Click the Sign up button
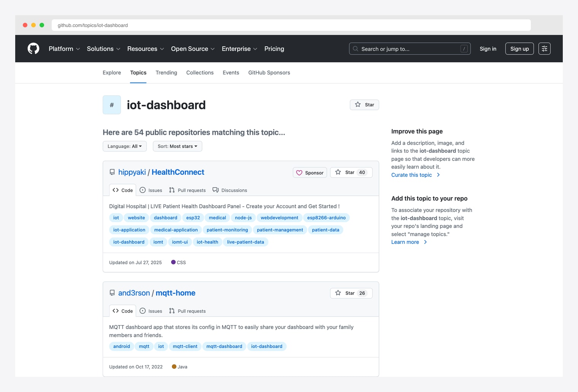 coord(519,49)
